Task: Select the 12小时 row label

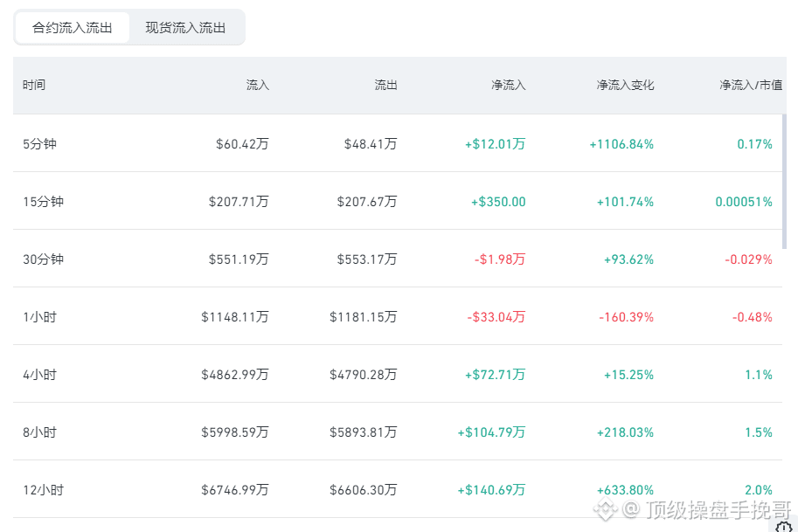Action: click(43, 490)
